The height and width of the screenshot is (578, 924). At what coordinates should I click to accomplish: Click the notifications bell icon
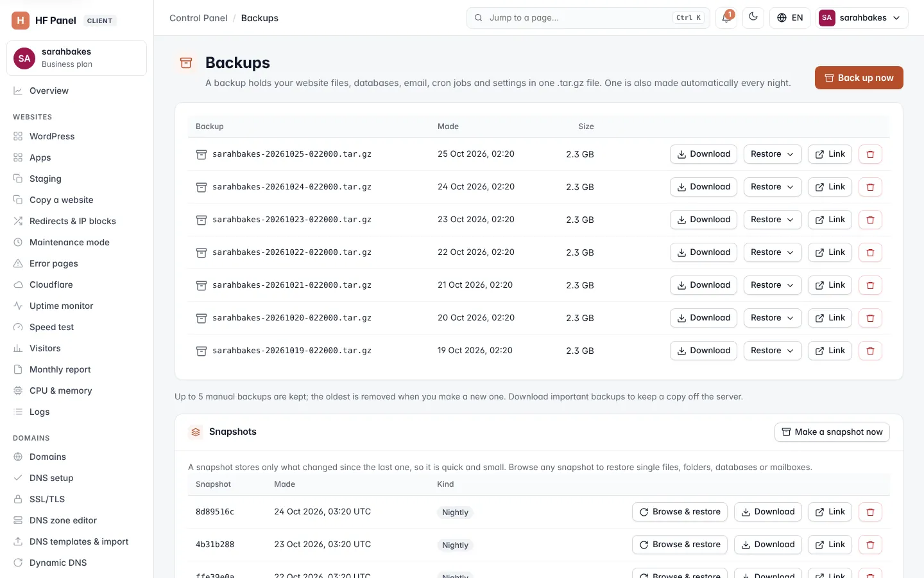coord(726,18)
